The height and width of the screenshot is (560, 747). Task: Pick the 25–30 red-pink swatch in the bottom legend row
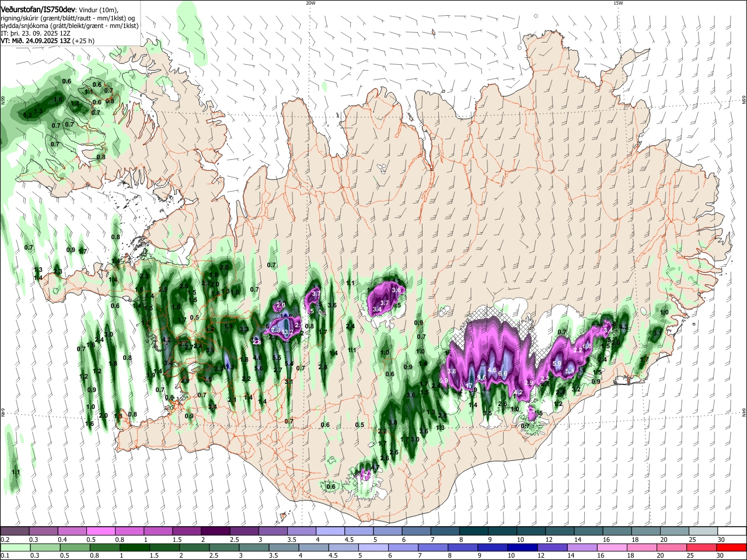click(701, 548)
